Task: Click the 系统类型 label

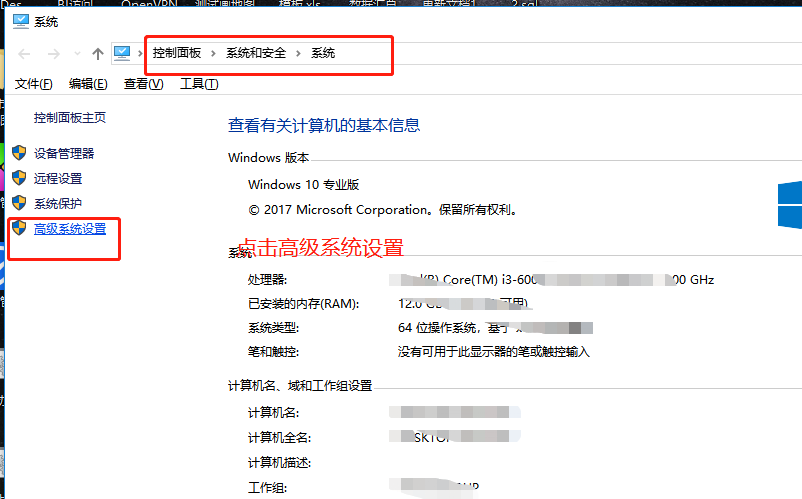Action: tap(274, 328)
